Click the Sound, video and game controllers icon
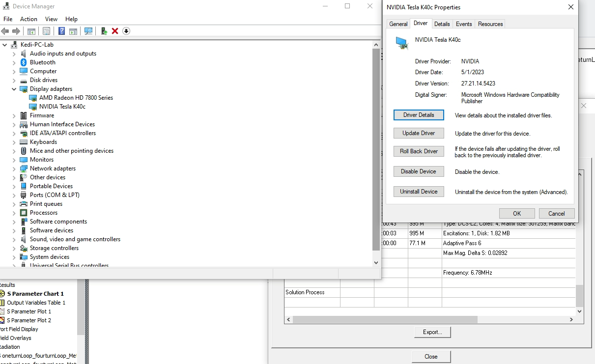Image resolution: width=595 pixels, height=364 pixels. 24,239
